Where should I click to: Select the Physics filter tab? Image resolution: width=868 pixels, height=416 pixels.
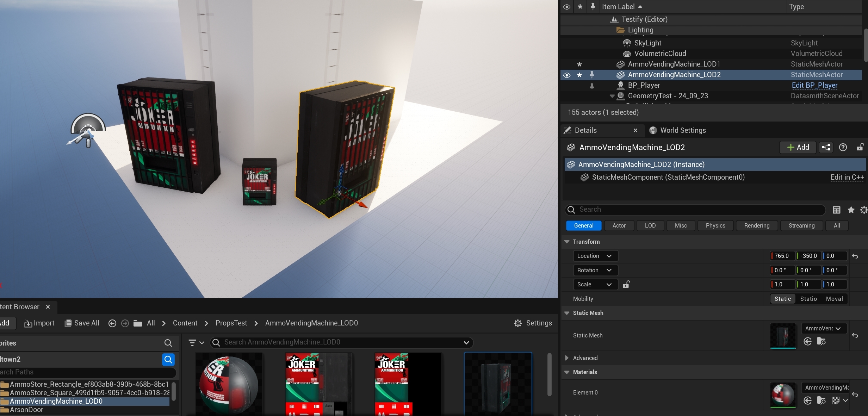[715, 225]
